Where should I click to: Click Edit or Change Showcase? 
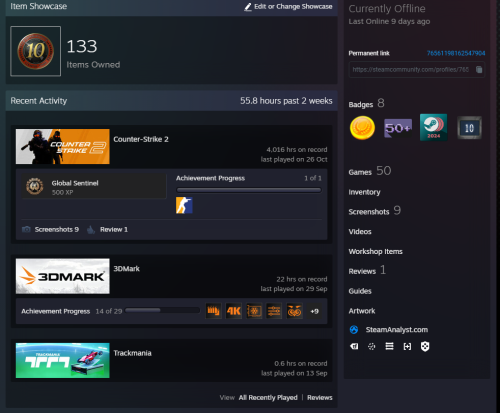(288, 7)
